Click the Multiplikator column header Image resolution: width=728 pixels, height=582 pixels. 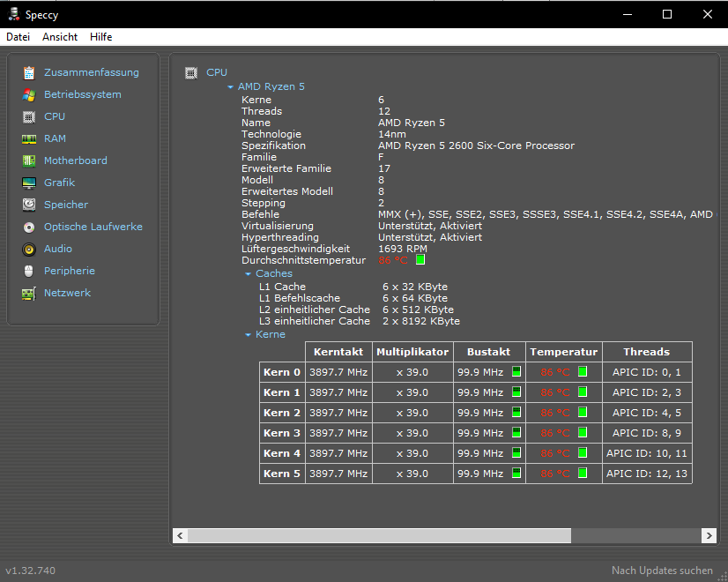412,352
